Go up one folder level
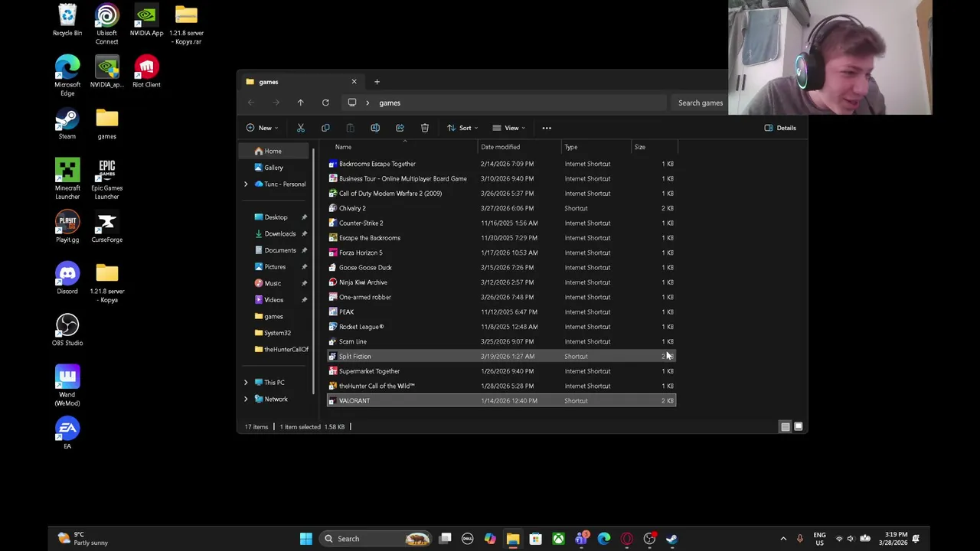This screenshot has height=551, width=980. 300,103
